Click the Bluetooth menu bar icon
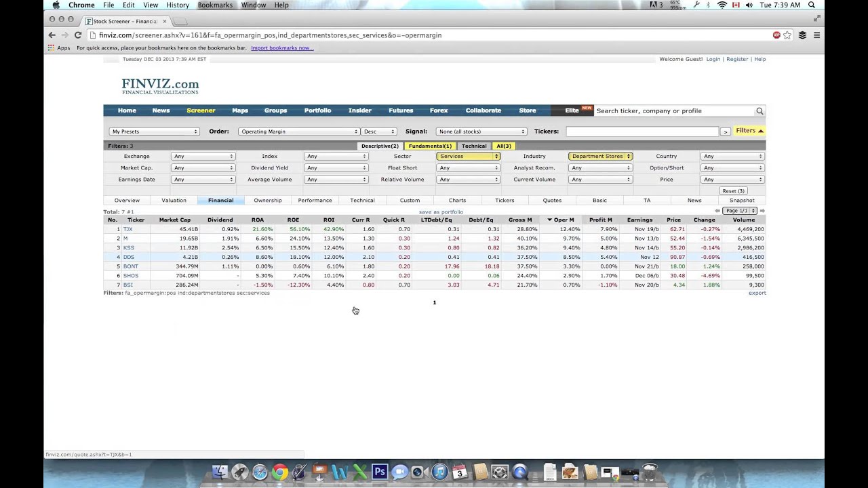 pos(709,5)
